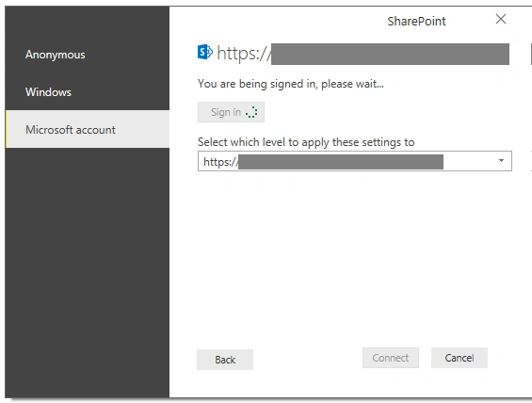Click the https:// site URL heading
532x403 pixels.
[363, 54]
